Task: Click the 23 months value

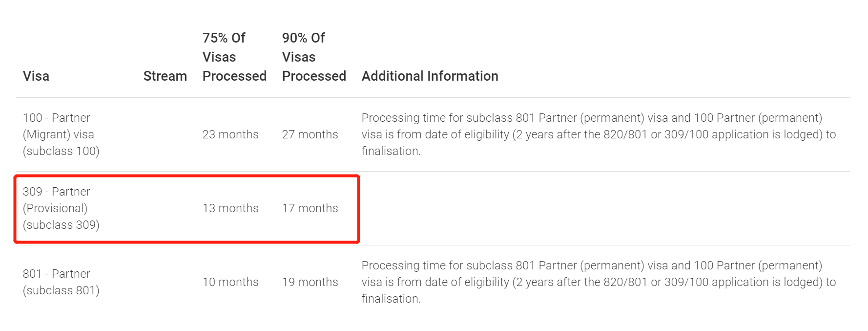Action: (230, 134)
